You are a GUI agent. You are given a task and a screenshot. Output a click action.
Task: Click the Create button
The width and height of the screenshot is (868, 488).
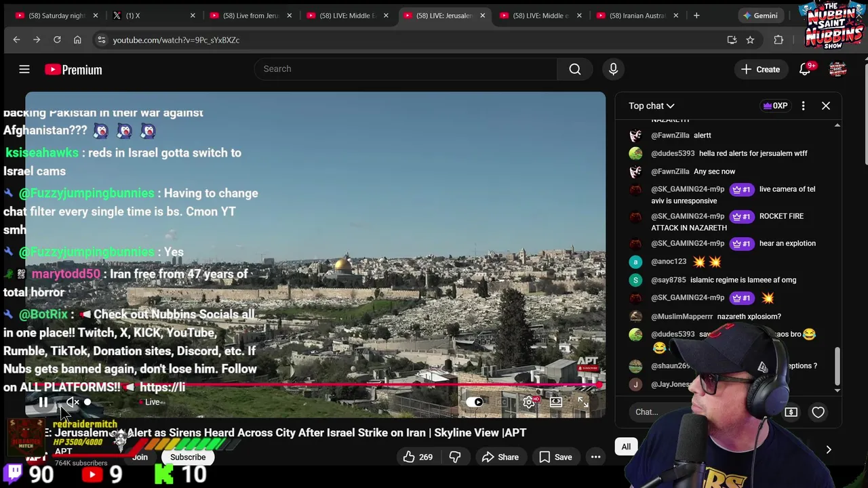coord(760,69)
